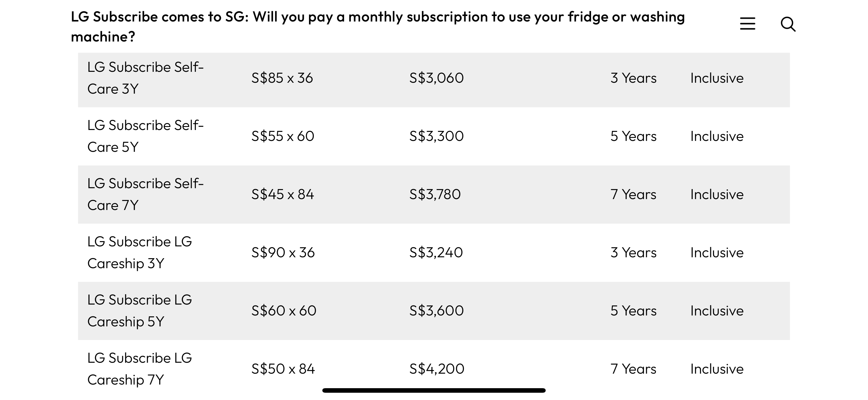The width and height of the screenshot is (868, 400).
Task: Click the S$55 x 60 price cell
Action: pyautogui.click(x=283, y=136)
